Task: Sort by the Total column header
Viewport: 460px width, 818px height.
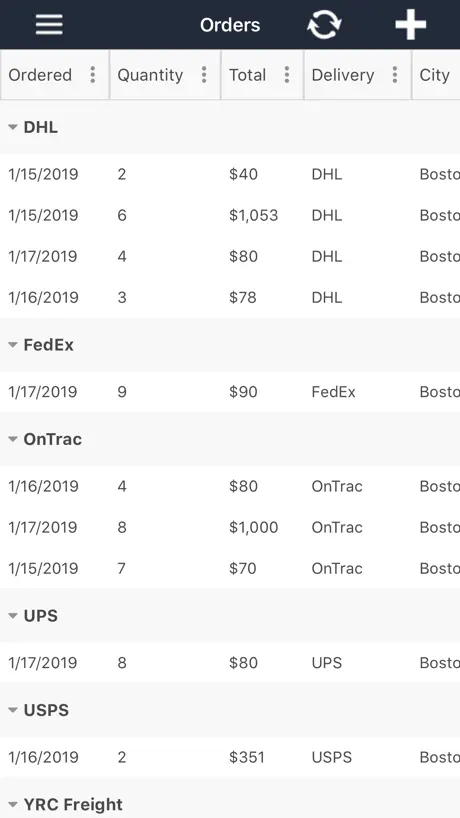Action: click(x=248, y=75)
